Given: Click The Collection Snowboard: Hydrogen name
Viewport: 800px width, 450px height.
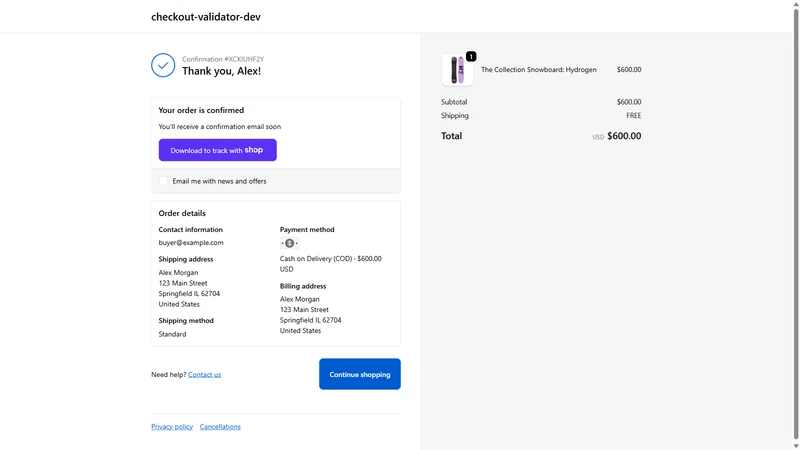Looking at the screenshot, I should click(x=538, y=70).
